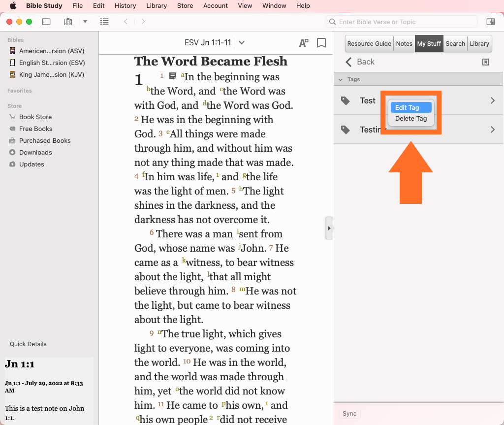Viewport: 504px width, 425px height.
Task: Click the Quick Details label
Action: 28,344
